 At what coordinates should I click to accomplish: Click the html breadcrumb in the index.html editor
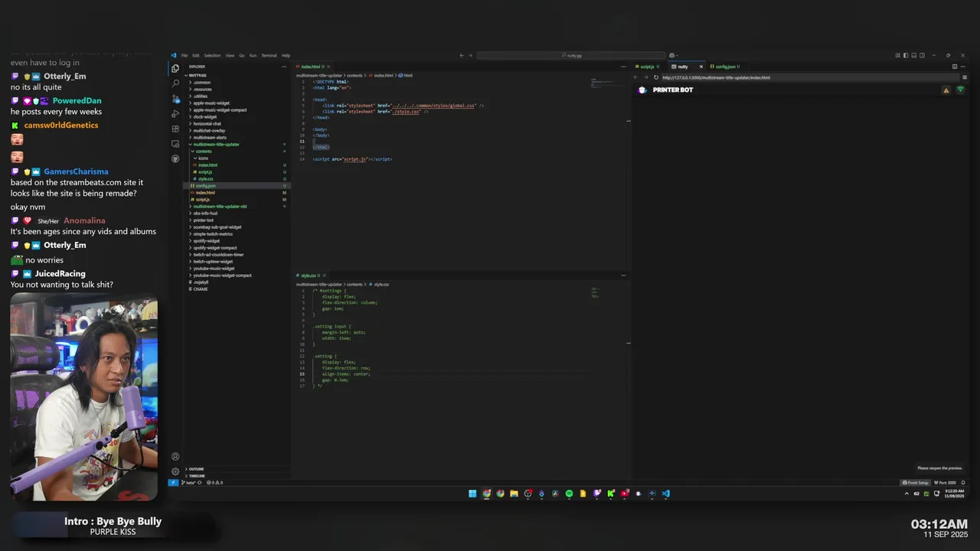[x=407, y=75]
